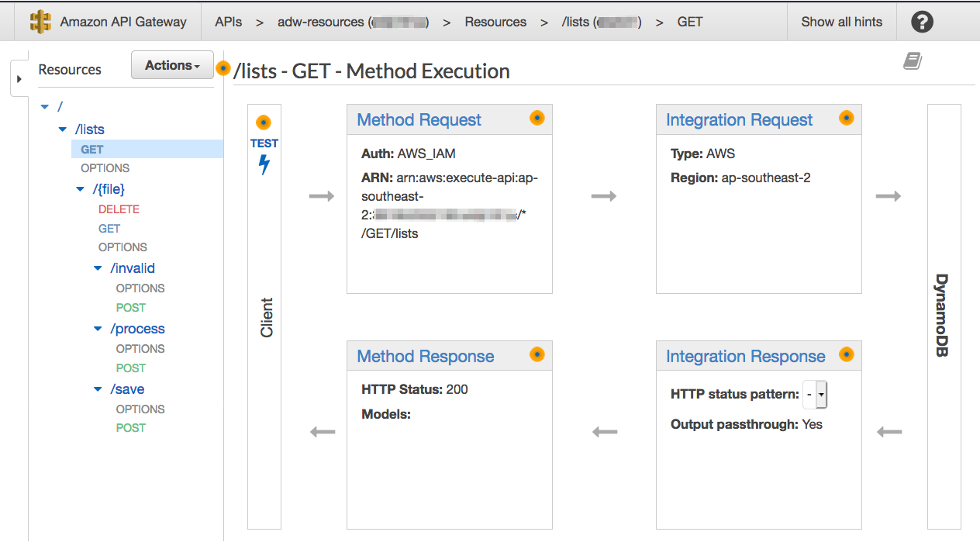Image resolution: width=980 pixels, height=542 pixels.
Task: Navigate to /lists in the breadcrumb
Action: (602, 22)
